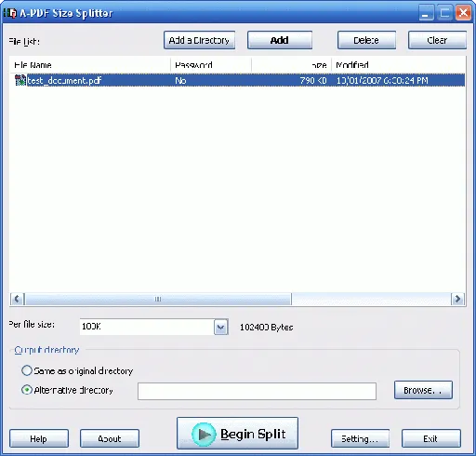Click the horizontal scrollbar thumb
This screenshot has height=456, width=476.
(158, 299)
